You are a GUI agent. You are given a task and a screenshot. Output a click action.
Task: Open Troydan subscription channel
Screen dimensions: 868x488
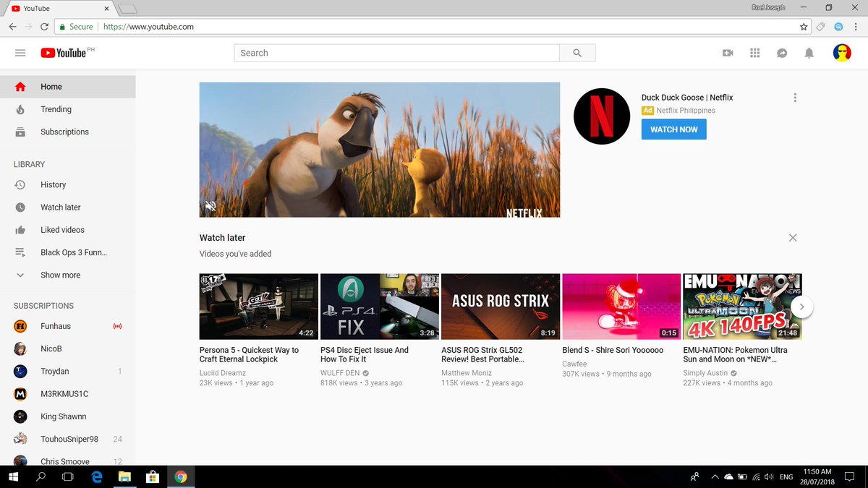point(67,371)
